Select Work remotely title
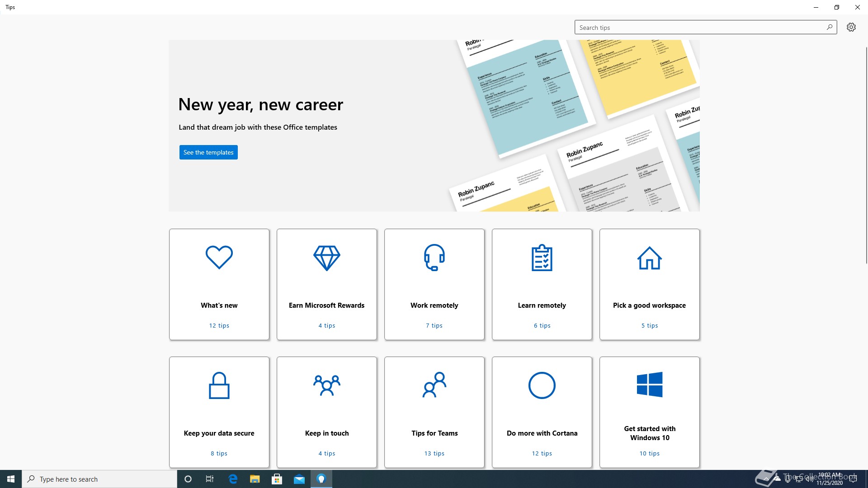The width and height of the screenshot is (868, 488). [434, 305]
